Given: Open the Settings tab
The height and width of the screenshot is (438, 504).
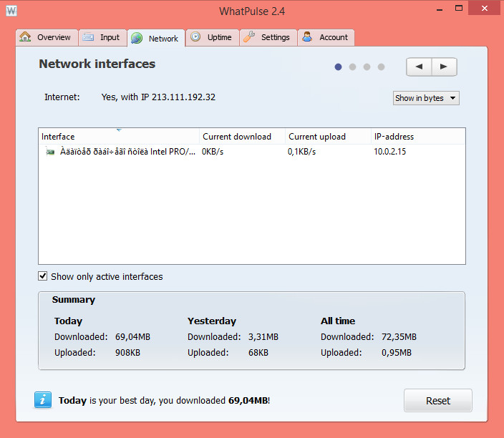Looking at the screenshot, I should [x=268, y=38].
